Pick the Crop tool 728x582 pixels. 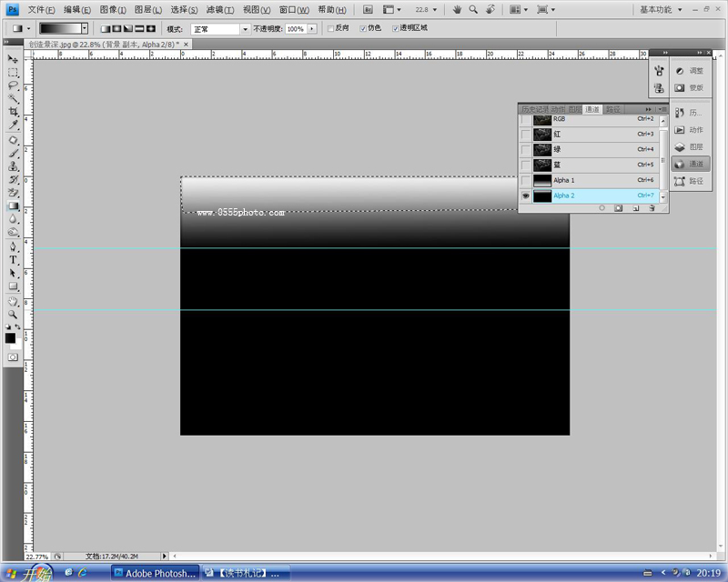point(14,112)
